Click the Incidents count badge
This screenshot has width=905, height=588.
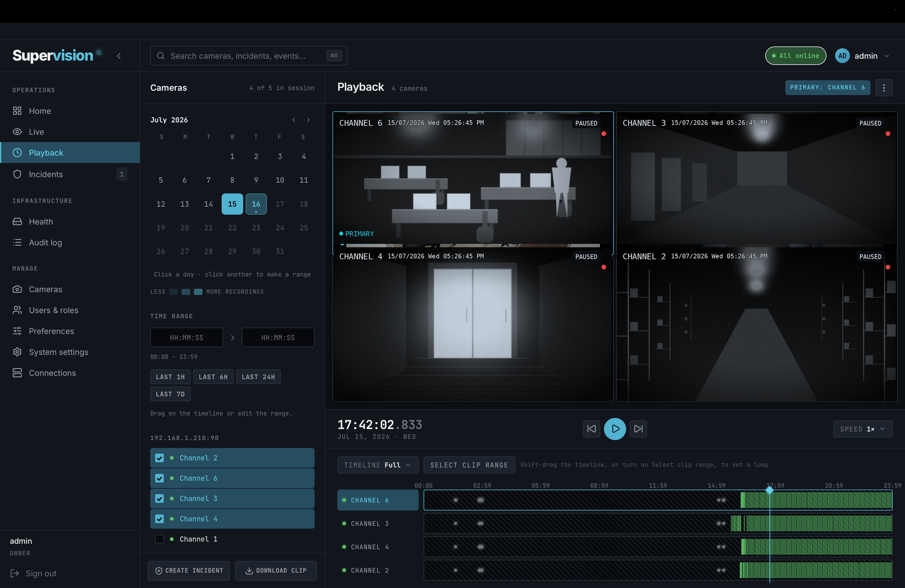click(x=122, y=174)
